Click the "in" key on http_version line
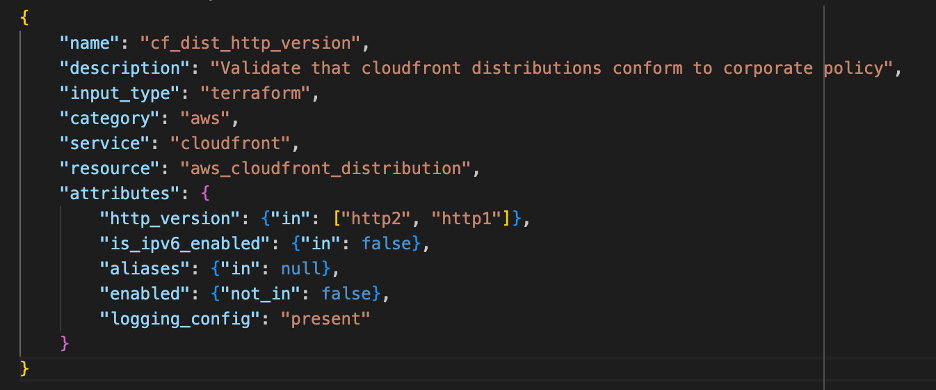The width and height of the screenshot is (936, 390). [x=291, y=219]
